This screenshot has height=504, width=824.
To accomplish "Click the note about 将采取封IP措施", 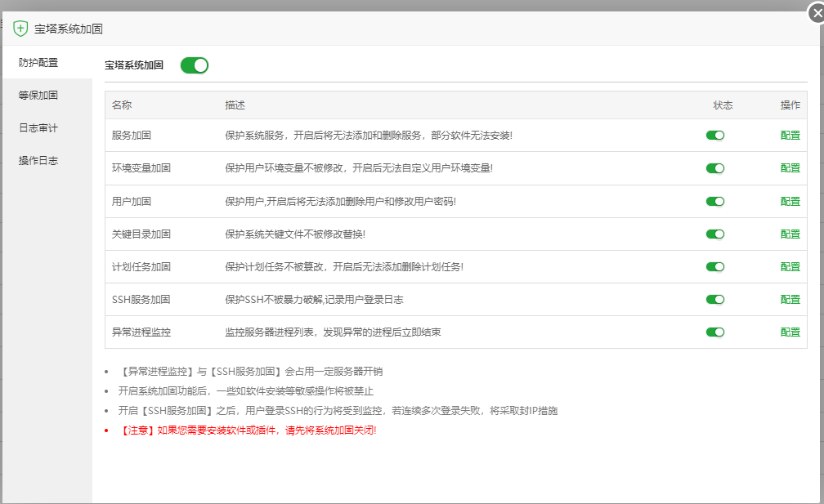I will 338,411.
